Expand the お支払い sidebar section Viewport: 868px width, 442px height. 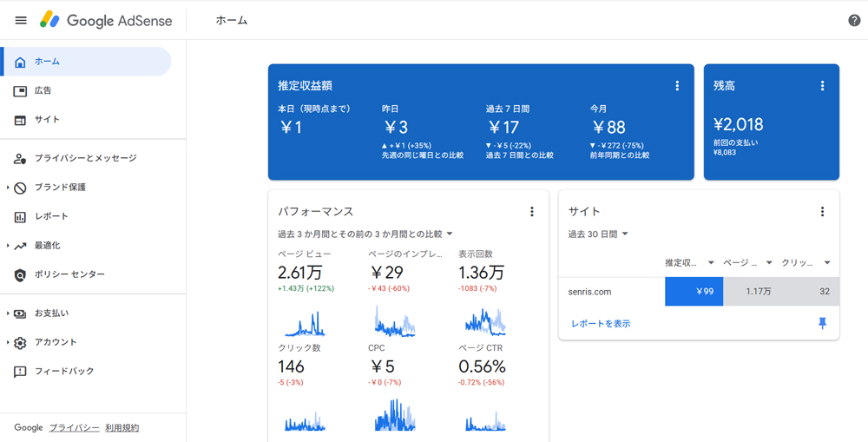click(x=8, y=313)
